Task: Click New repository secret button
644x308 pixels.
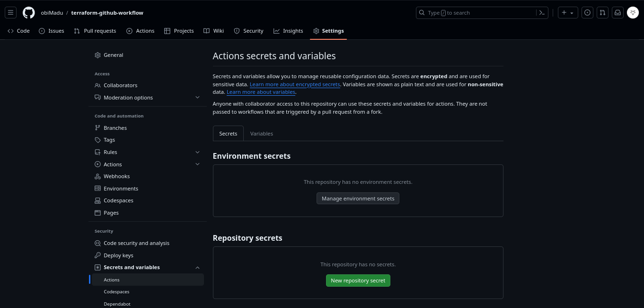Action: point(358,281)
